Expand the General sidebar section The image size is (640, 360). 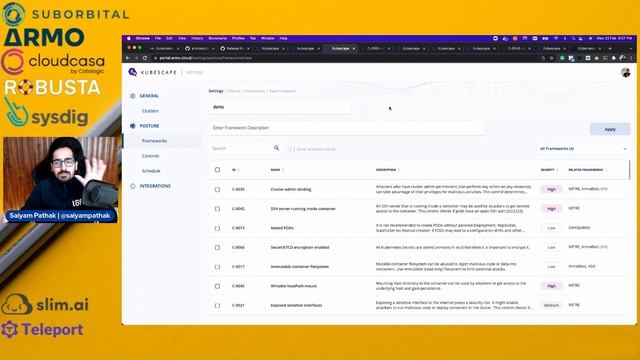point(149,96)
